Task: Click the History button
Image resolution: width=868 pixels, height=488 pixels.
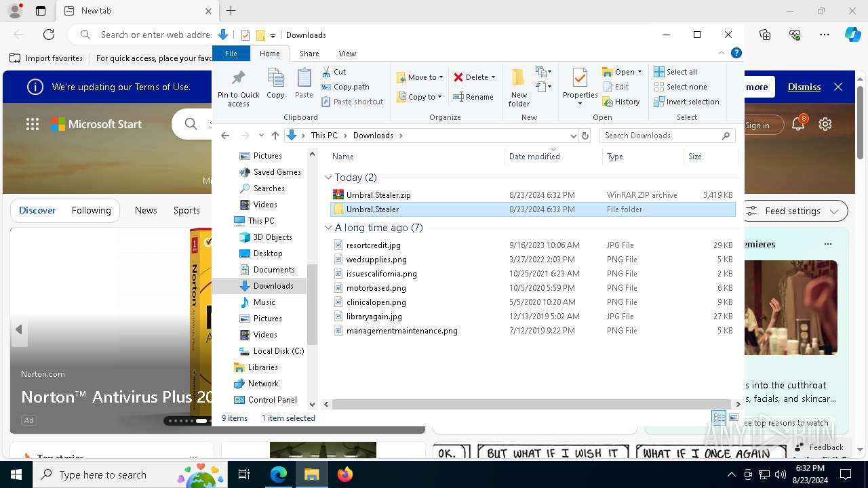Action: 620,102
